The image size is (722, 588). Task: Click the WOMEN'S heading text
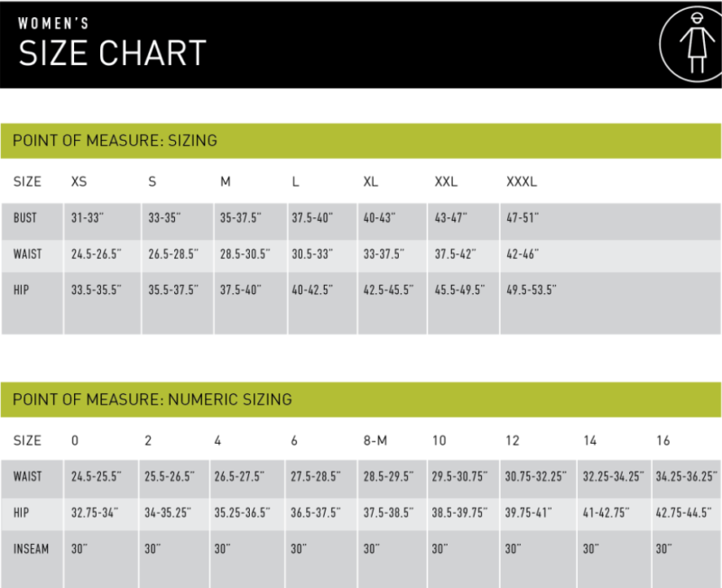(53, 23)
